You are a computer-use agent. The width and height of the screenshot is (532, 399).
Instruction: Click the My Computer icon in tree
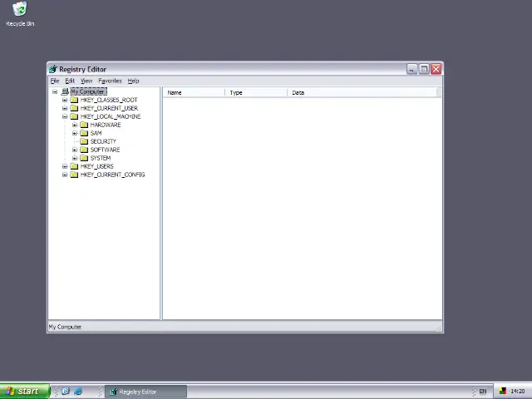[x=65, y=91]
